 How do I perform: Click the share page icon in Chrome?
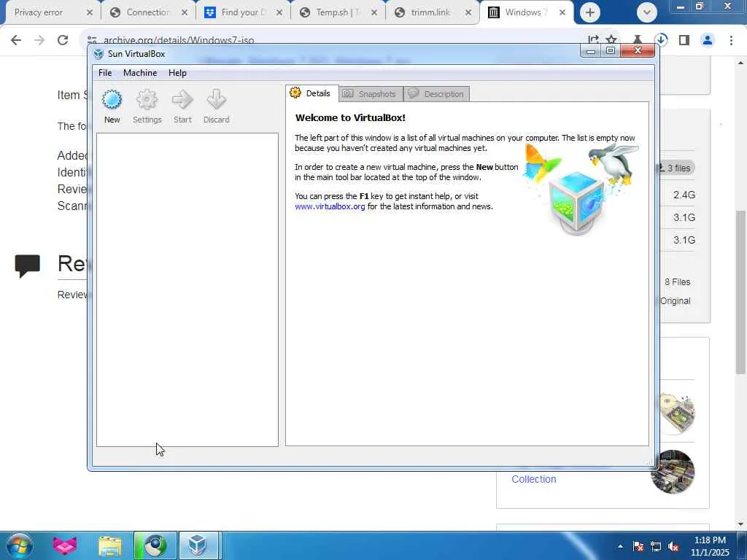pyautogui.click(x=593, y=39)
